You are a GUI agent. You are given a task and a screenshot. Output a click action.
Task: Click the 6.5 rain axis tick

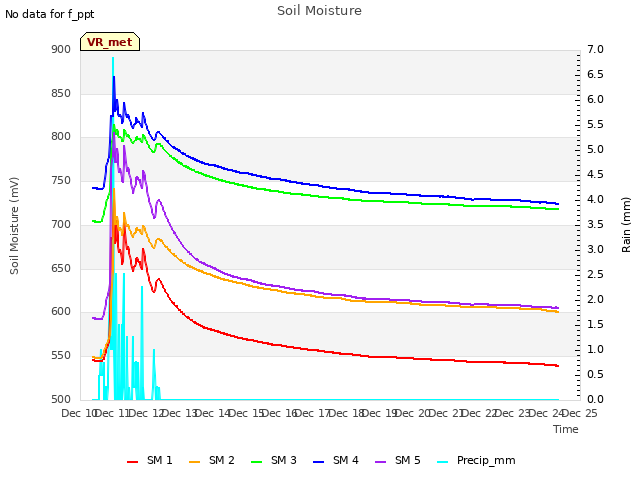tap(595, 75)
